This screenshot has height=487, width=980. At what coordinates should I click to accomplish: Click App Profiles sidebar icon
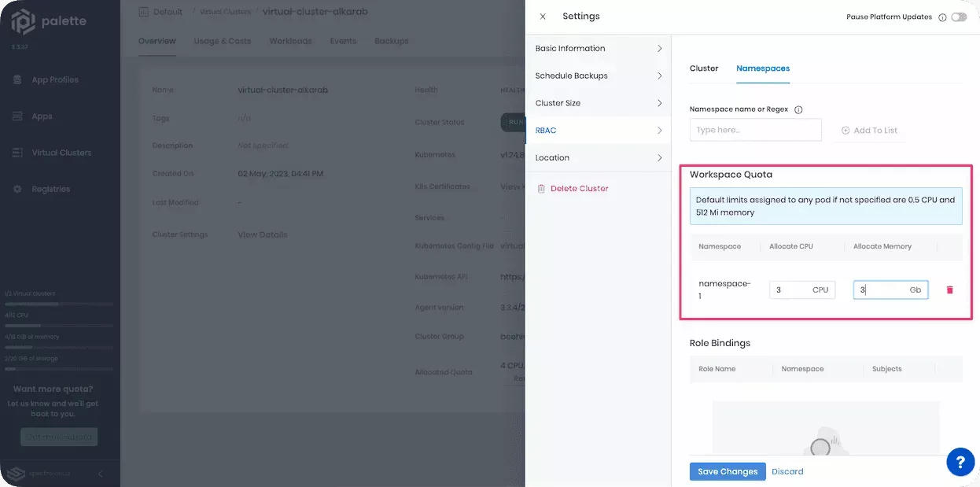(17, 80)
